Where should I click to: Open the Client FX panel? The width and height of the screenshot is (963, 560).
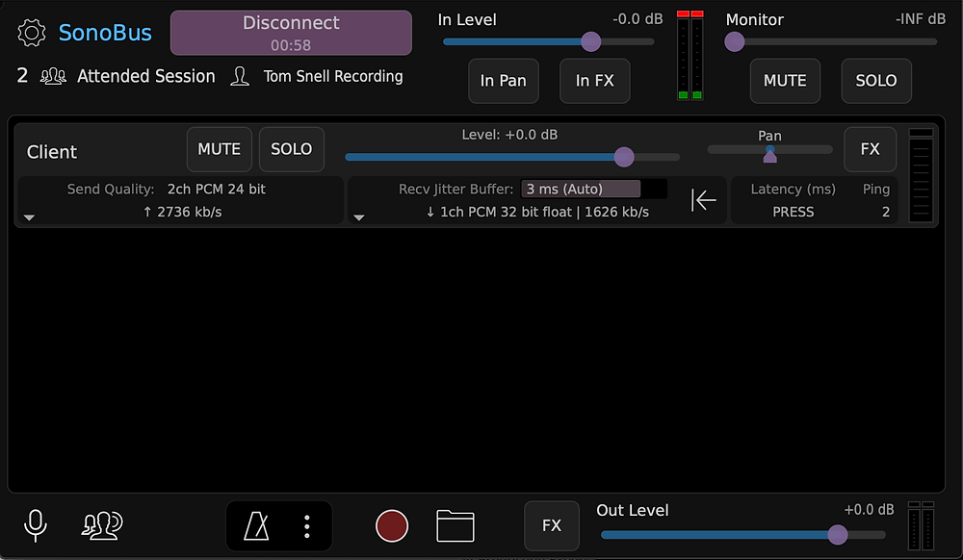point(871,149)
